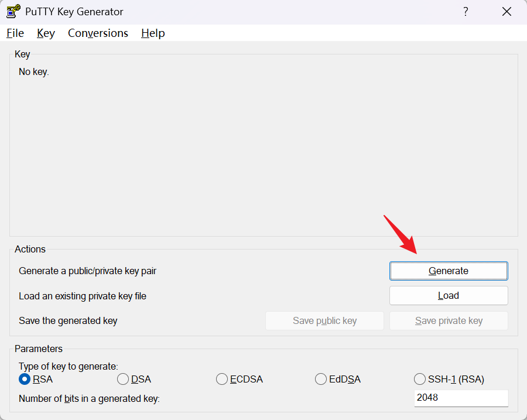Click 'Load an existing private key file' label

coord(83,296)
